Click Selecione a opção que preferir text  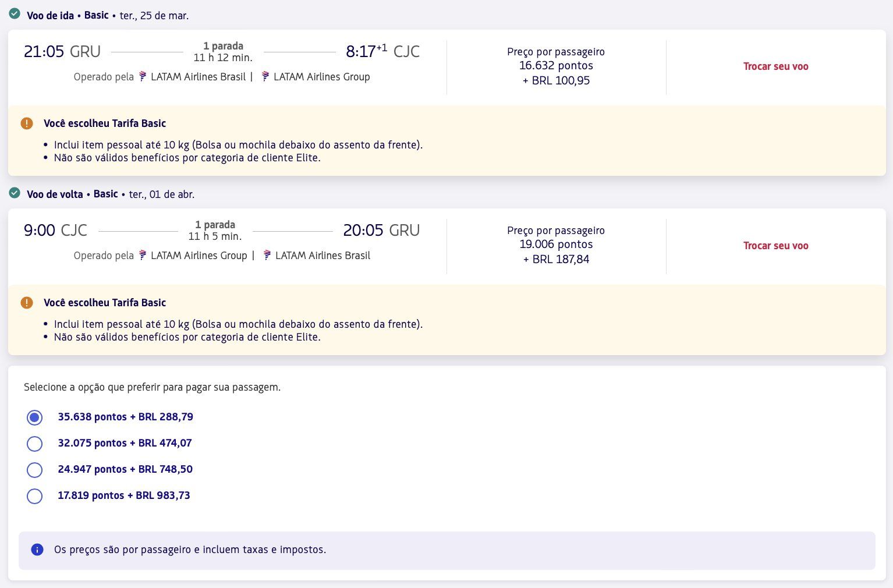coord(152,387)
